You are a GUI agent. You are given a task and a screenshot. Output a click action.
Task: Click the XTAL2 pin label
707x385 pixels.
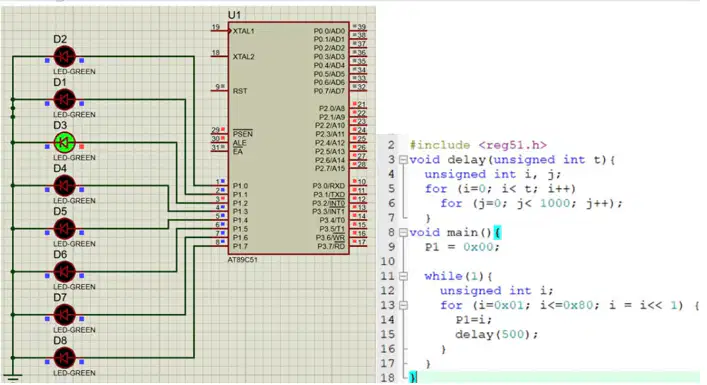[243, 57]
